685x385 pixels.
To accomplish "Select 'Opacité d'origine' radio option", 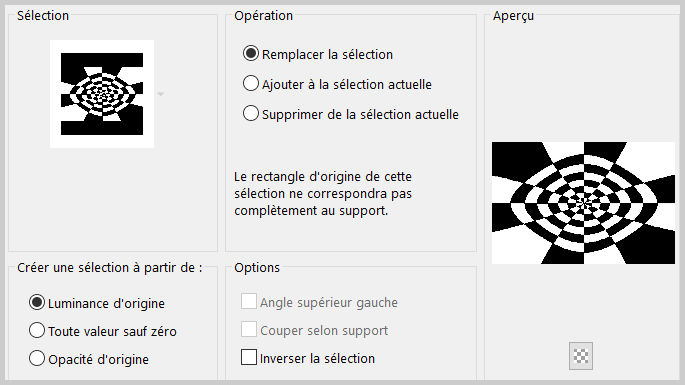I will pyautogui.click(x=37, y=358).
